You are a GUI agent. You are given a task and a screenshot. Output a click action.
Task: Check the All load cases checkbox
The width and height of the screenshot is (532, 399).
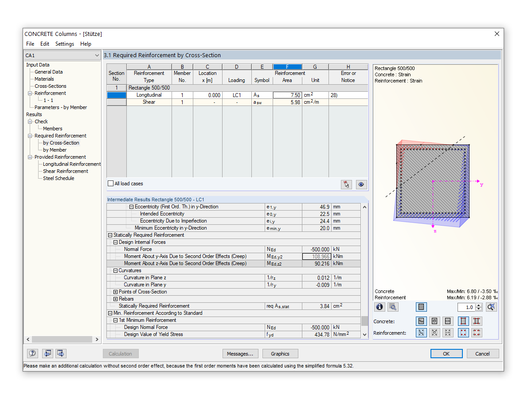click(x=111, y=184)
